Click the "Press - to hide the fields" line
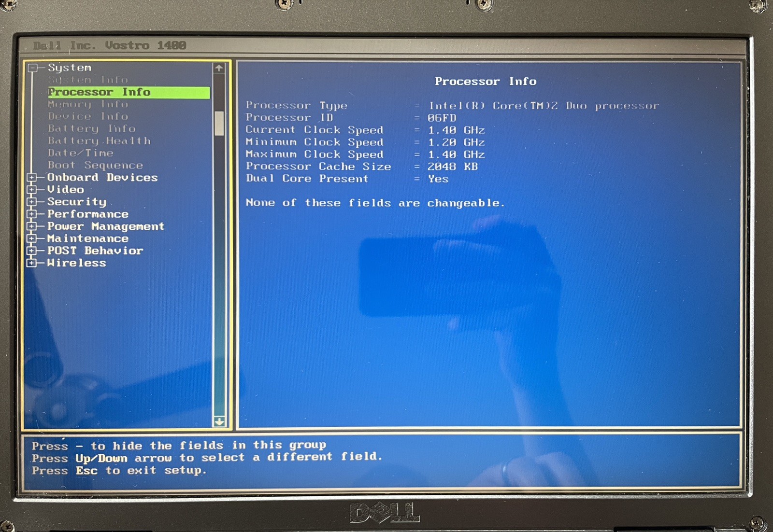Screen dimensions: 773x532 click(x=179, y=445)
